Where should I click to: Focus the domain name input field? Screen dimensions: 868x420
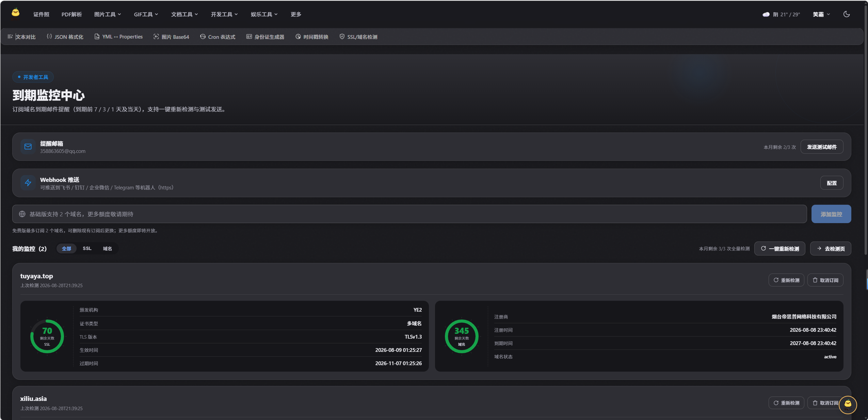click(x=409, y=214)
